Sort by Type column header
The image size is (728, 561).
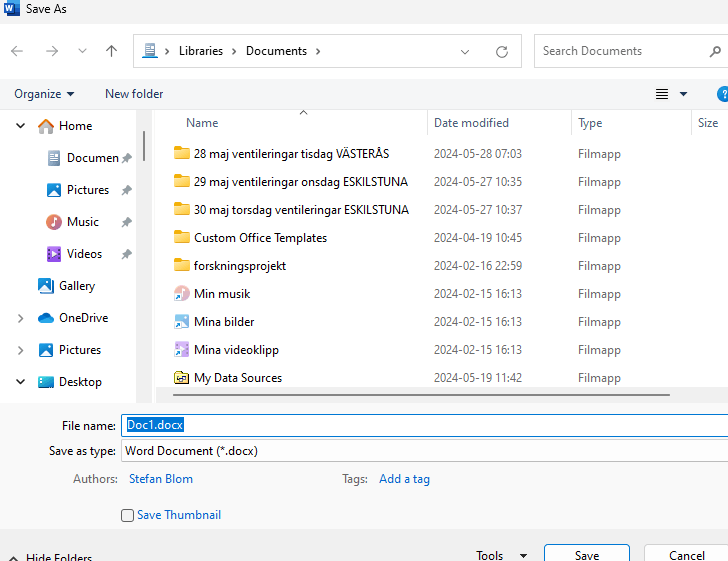590,123
